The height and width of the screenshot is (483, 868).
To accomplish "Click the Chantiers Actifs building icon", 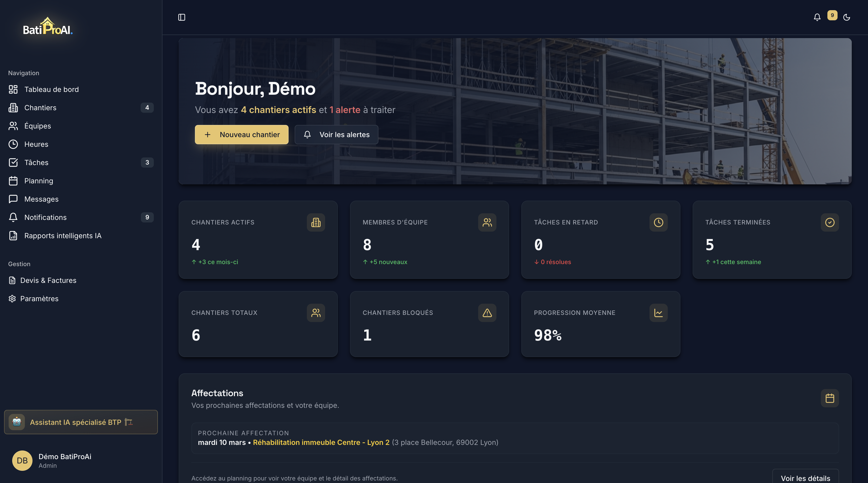I will click(x=316, y=222).
